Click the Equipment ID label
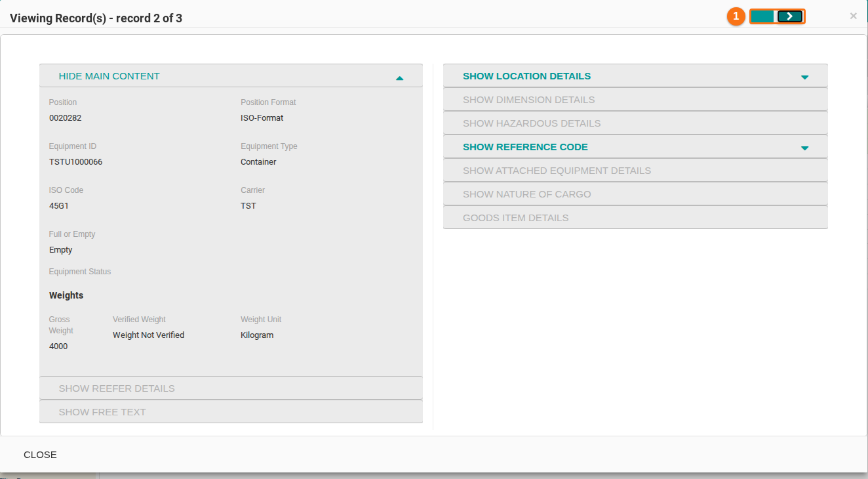The height and width of the screenshot is (479, 868). [73, 146]
